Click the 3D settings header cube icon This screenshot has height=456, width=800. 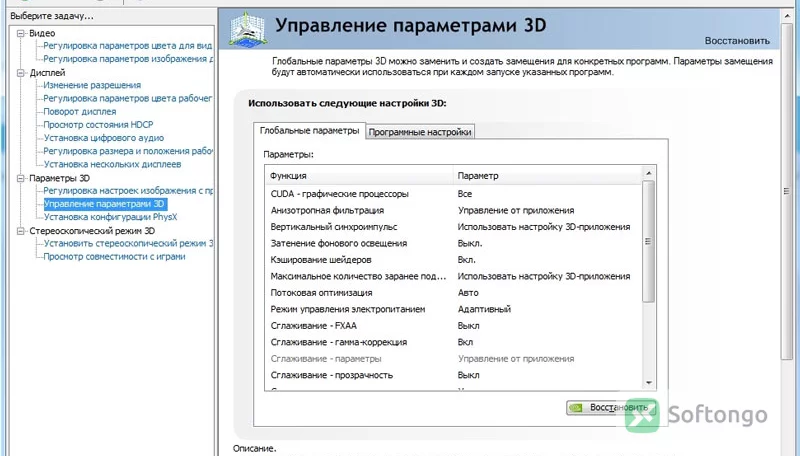(x=247, y=30)
